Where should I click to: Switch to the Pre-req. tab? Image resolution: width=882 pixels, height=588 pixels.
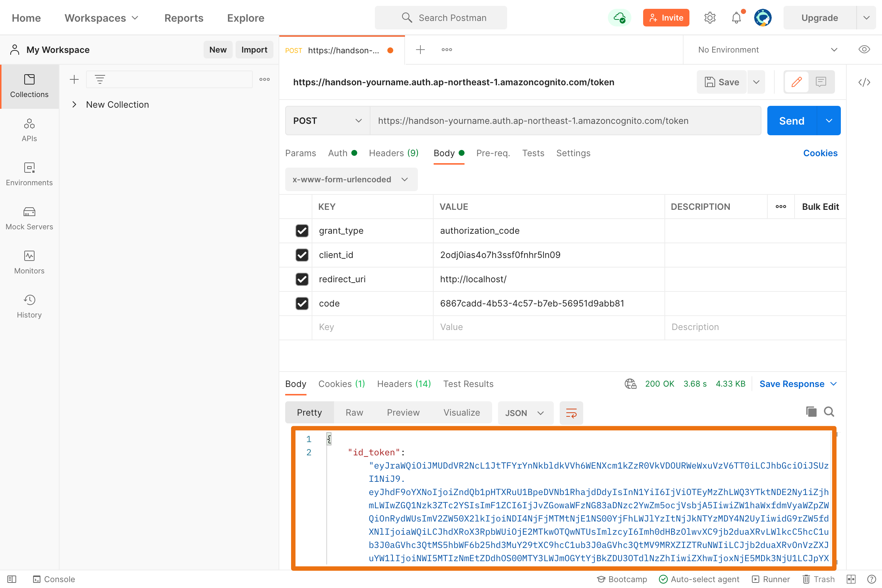point(493,153)
